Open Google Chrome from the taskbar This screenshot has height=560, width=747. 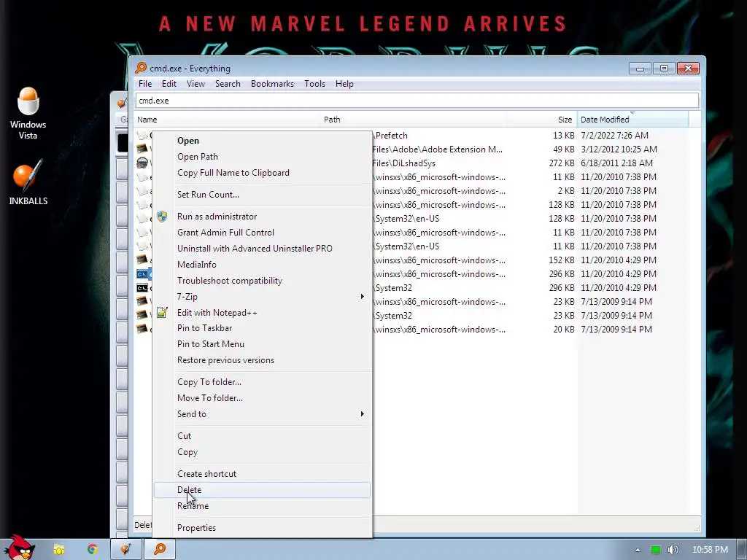tap(92, 550)
